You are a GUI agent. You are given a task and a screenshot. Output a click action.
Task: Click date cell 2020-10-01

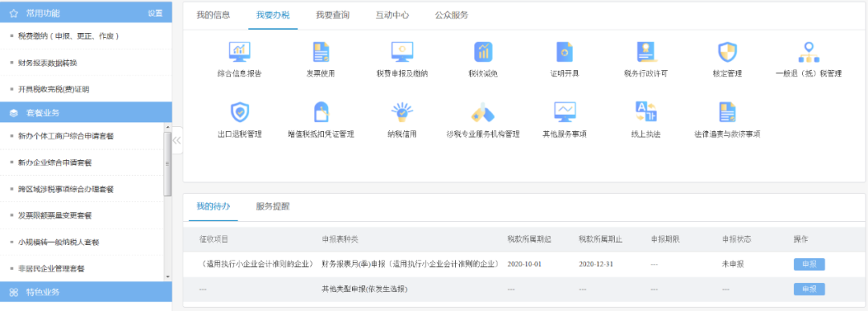[524, 264]
